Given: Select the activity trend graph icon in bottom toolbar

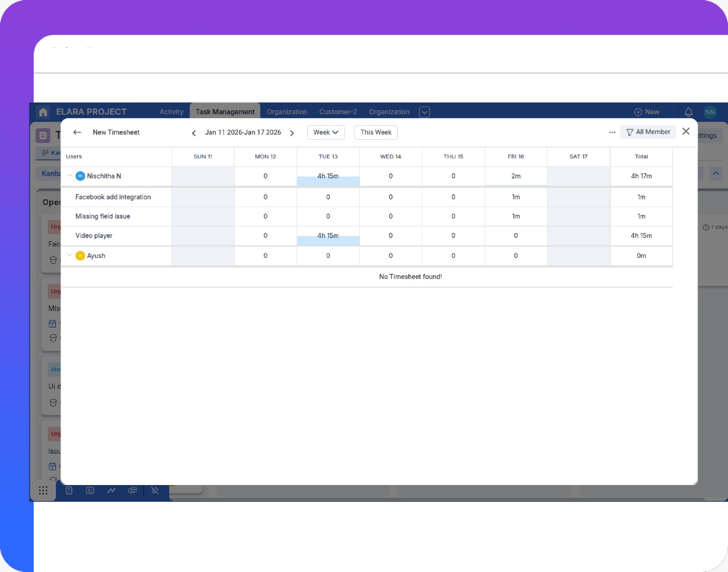Looking at the screenshot, I should pyautogui.click(x=111, y=491).
